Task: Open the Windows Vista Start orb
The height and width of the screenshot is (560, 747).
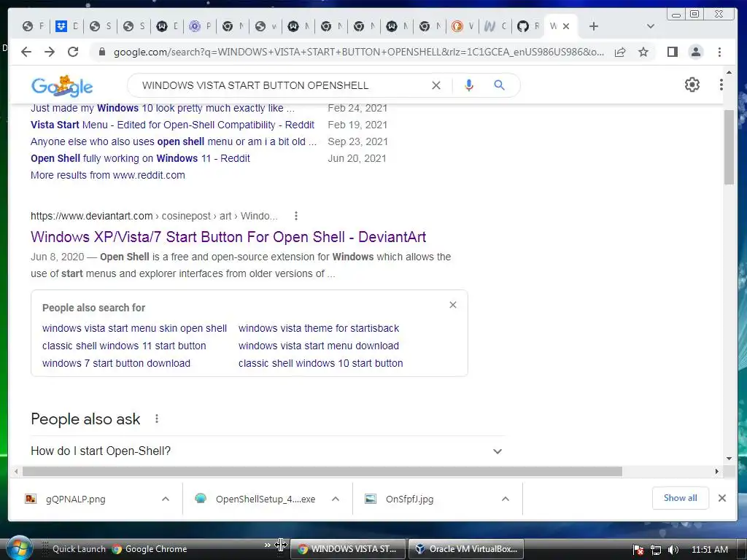Action: [18, 548]
